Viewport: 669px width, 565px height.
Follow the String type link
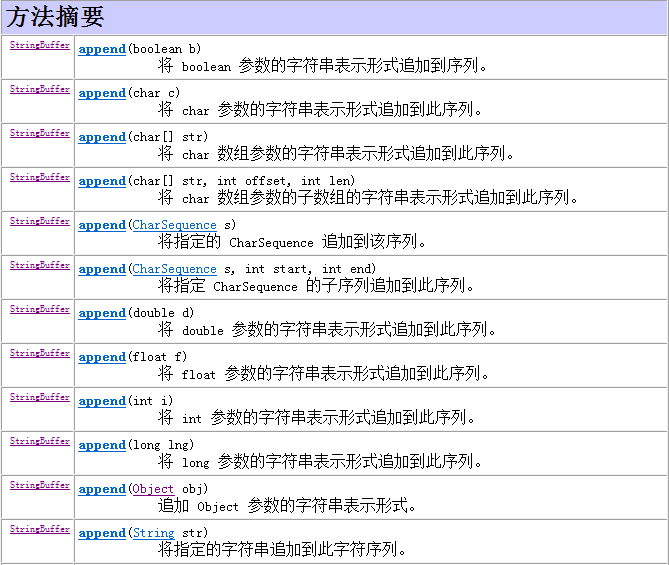(x=153, y=533)
